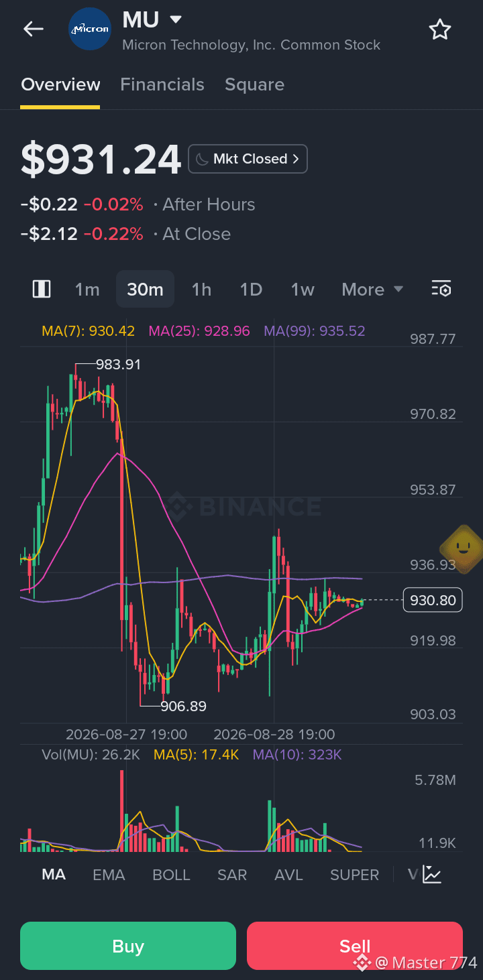Tap the 983.91 high price marker
The image size is (483, 980).
119,365
